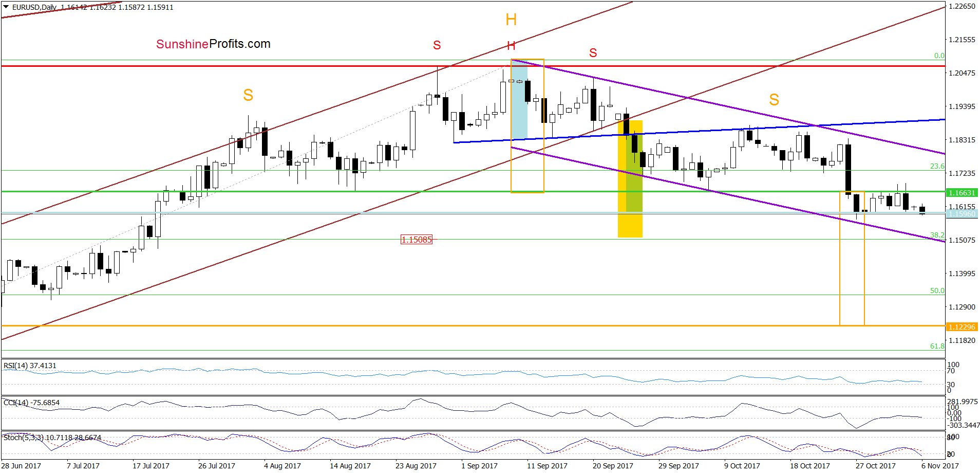
Task: Click the 27 Oct 2017 date label
Action: [876, 466]
